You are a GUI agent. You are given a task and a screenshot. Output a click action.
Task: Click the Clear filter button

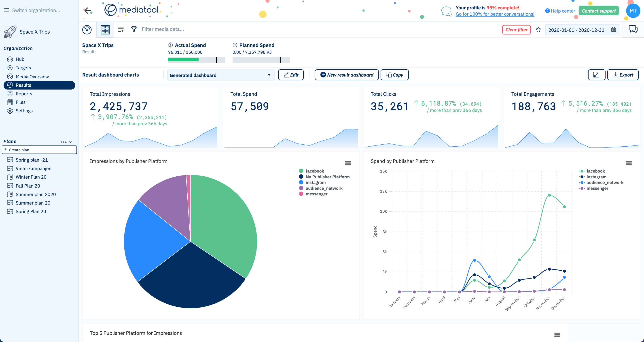click(516, 30)
